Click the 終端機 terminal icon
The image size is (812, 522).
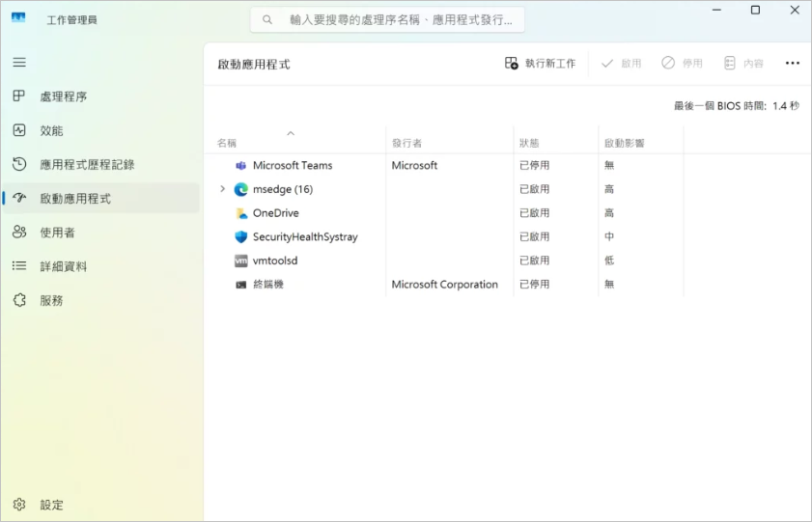coord(240,285)
